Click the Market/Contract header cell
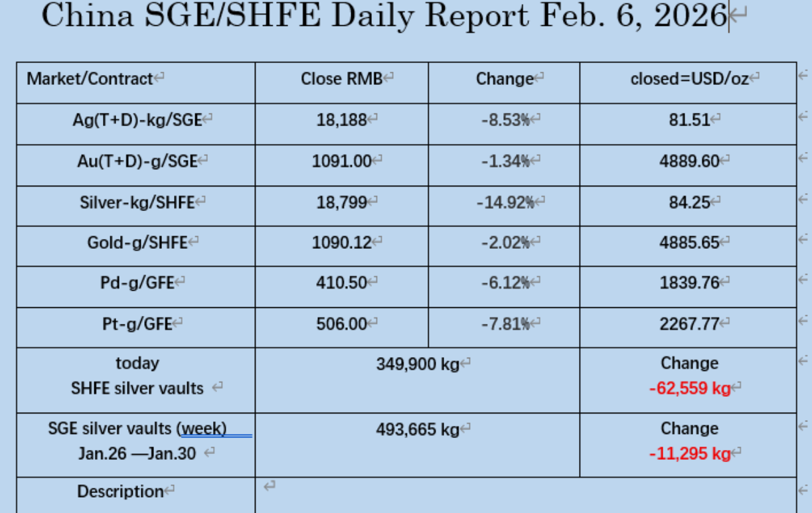The image size is (812, 513). pyautogui.click(x=90, y=79)
